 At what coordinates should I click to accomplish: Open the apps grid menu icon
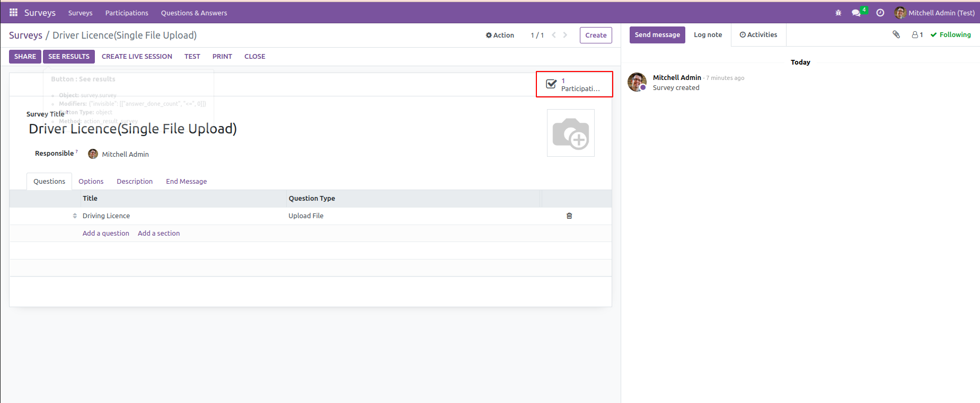coord(13,13)
